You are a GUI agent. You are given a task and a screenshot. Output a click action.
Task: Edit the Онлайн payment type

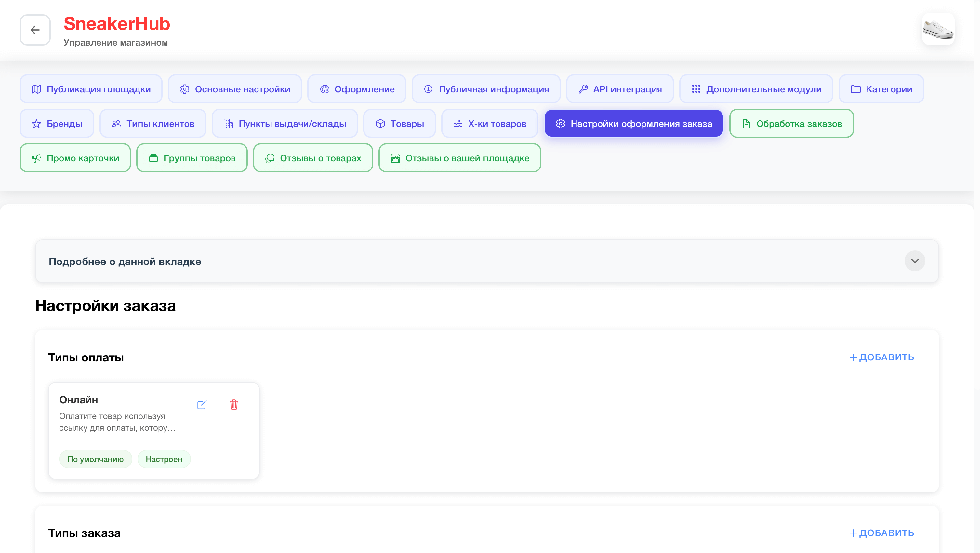[x=202, y=405]
